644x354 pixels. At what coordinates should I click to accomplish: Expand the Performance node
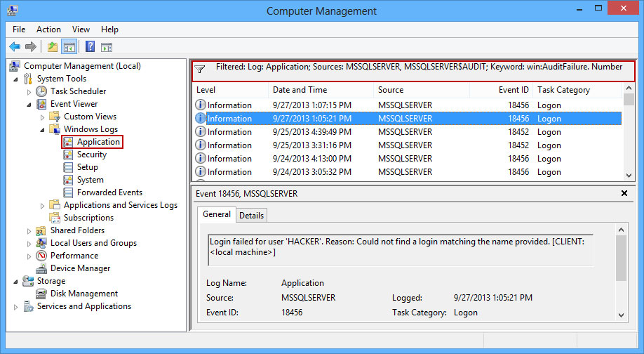point(29,256)
